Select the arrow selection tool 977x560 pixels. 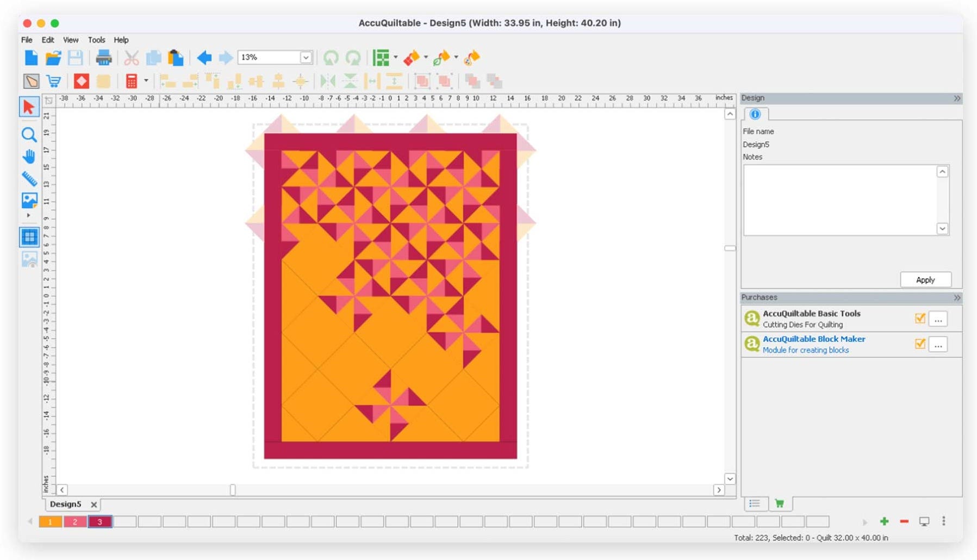pos(29,107)
